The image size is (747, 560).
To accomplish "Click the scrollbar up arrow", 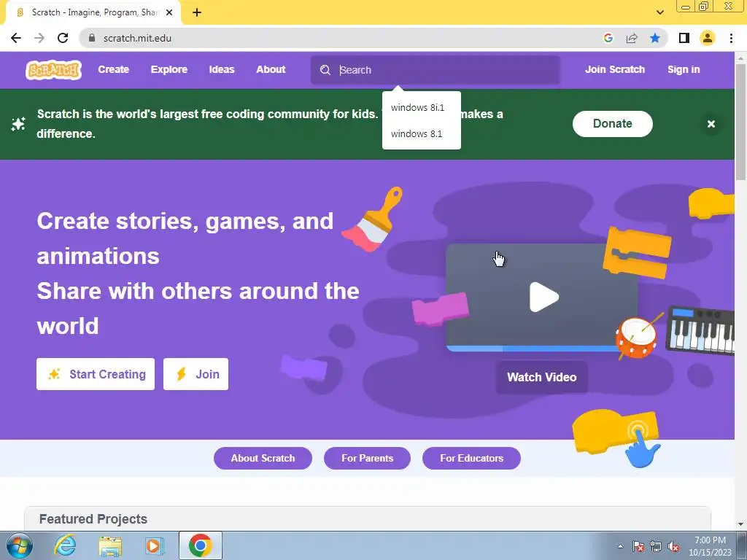I will coord(740,58).
